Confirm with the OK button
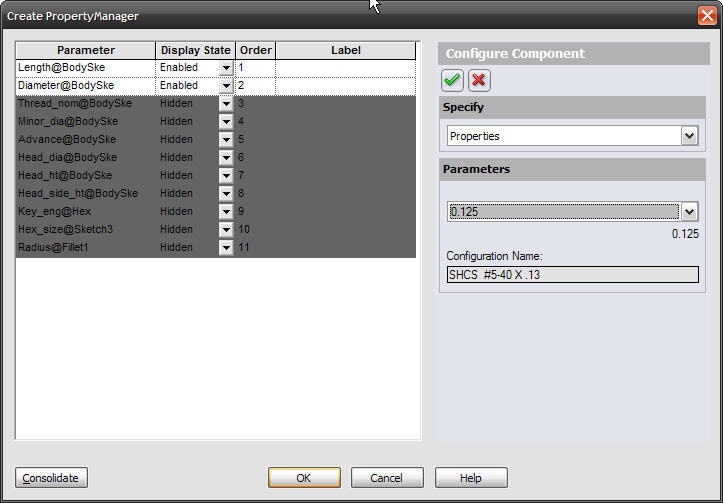723x503 pixels. pyautogui.click(x=304, y=478)
